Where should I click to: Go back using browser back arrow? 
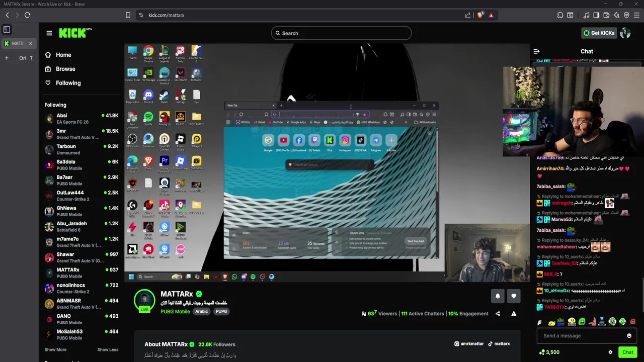click(7, 15)
